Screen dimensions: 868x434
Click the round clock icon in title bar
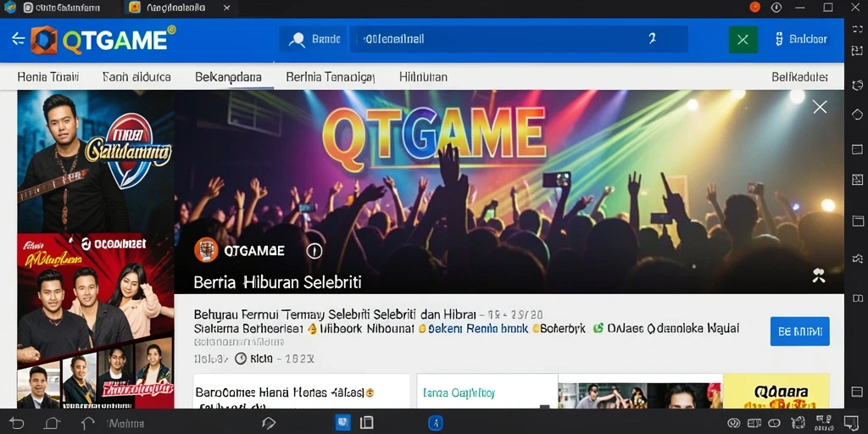coord(776,7)
